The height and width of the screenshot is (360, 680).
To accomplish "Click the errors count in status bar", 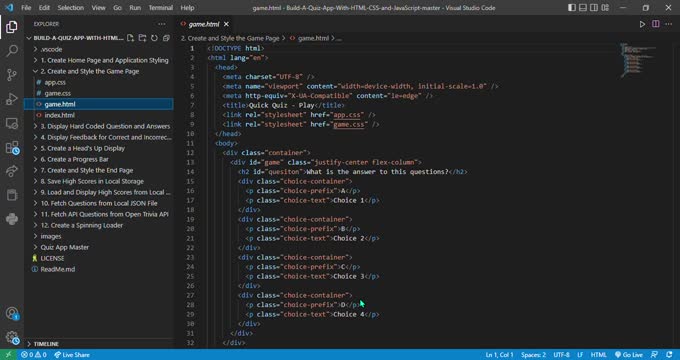I will point(27,355).
